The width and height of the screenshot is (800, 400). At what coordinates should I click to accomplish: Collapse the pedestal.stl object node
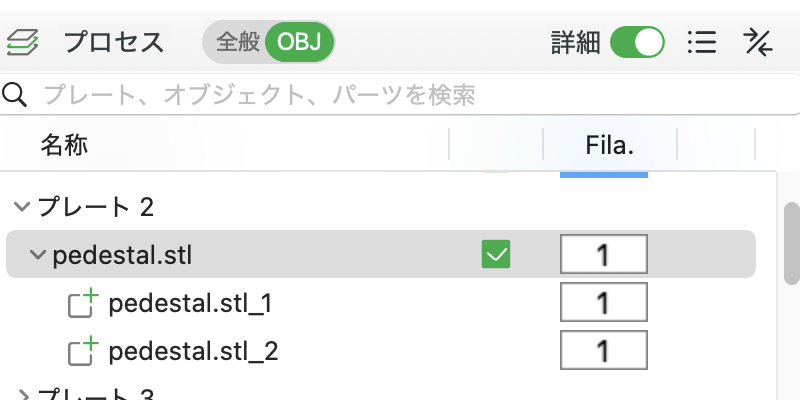tap(38, 255)
